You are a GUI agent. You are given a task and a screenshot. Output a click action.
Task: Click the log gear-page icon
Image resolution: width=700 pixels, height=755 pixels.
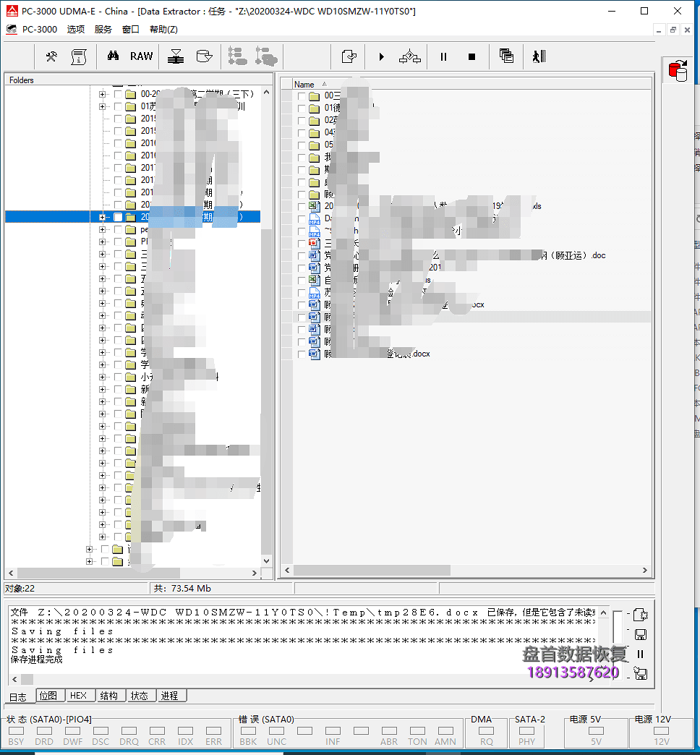(x=640, y=615)
